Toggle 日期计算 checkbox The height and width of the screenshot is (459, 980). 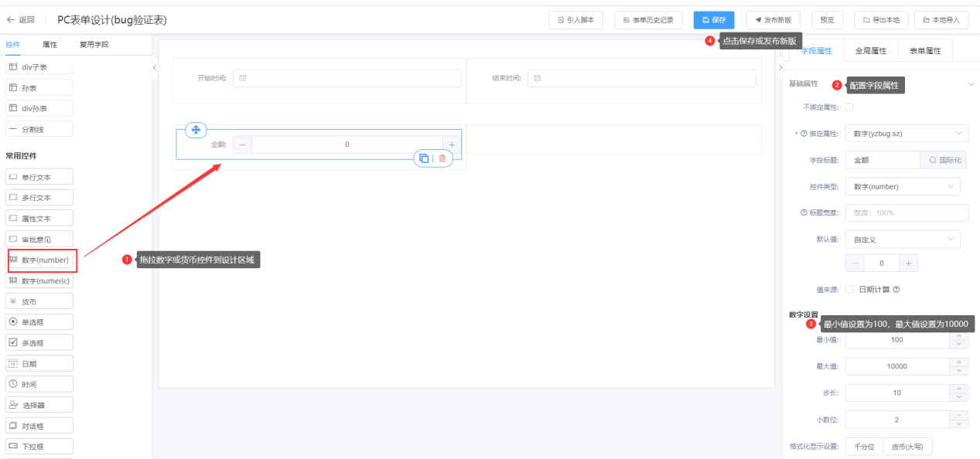[x=849, y=290]
